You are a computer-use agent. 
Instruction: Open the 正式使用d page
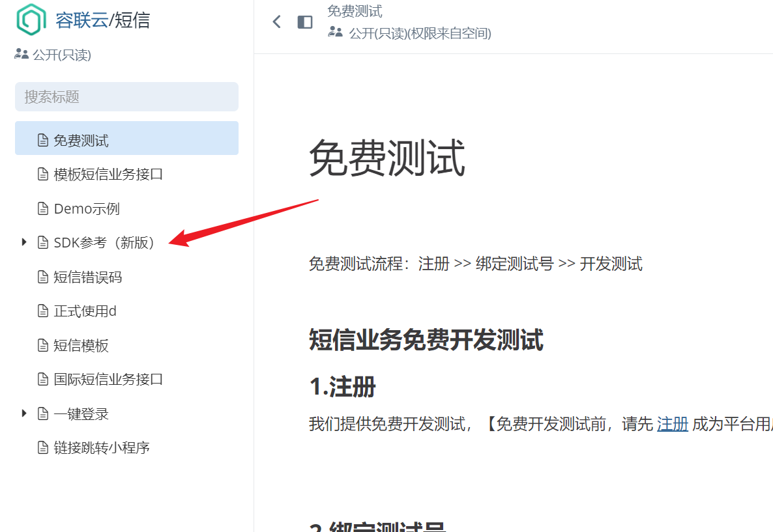tap(85, 311)
